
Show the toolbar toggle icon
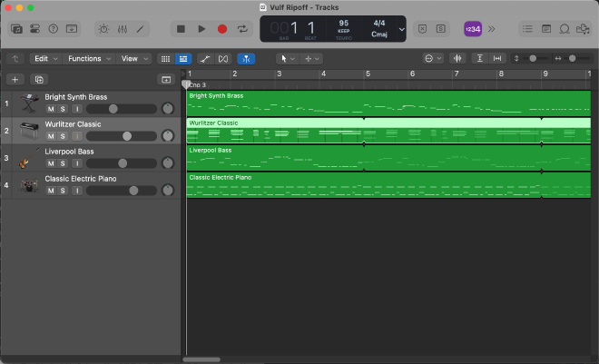(72, 29)
